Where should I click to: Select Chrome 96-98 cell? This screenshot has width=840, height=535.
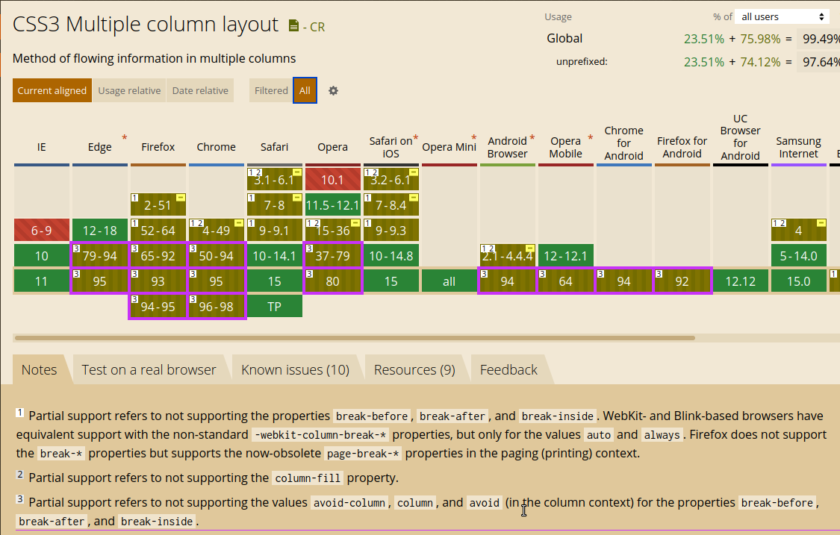[216, 307]
